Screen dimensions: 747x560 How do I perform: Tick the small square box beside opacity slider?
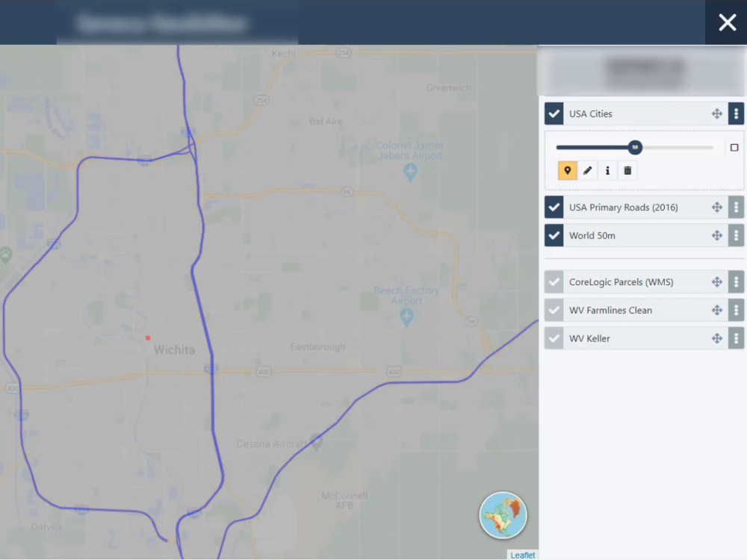[734, 148]
